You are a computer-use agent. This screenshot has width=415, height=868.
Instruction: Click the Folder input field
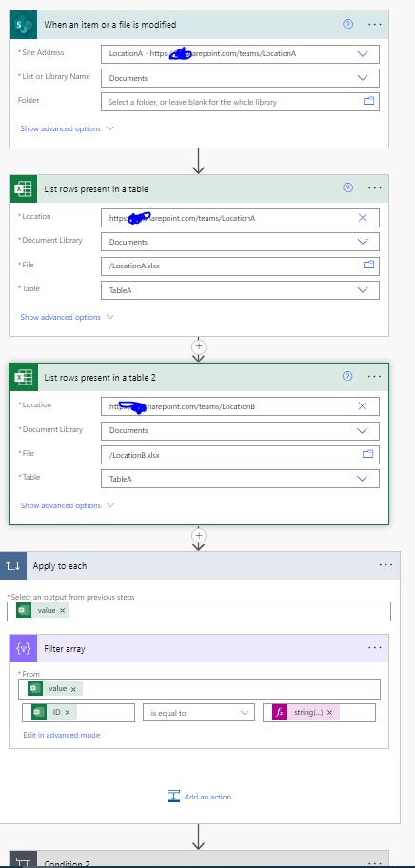point(240,102)
